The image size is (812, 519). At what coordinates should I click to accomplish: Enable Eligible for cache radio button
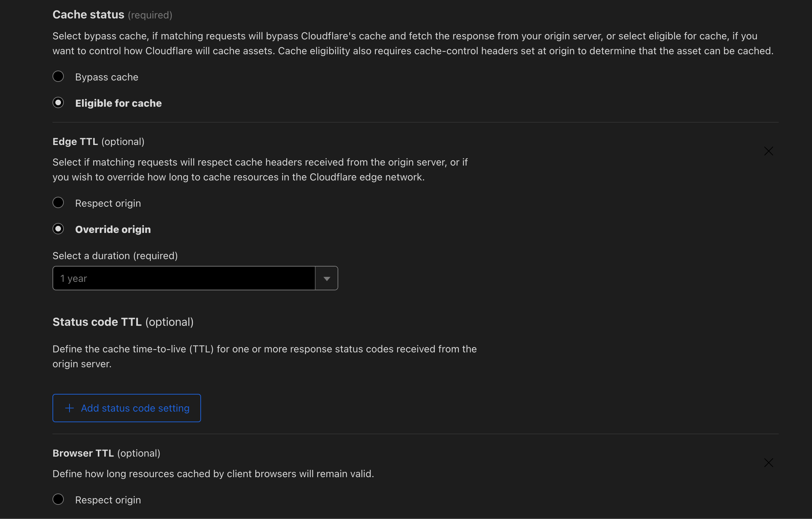58,102
